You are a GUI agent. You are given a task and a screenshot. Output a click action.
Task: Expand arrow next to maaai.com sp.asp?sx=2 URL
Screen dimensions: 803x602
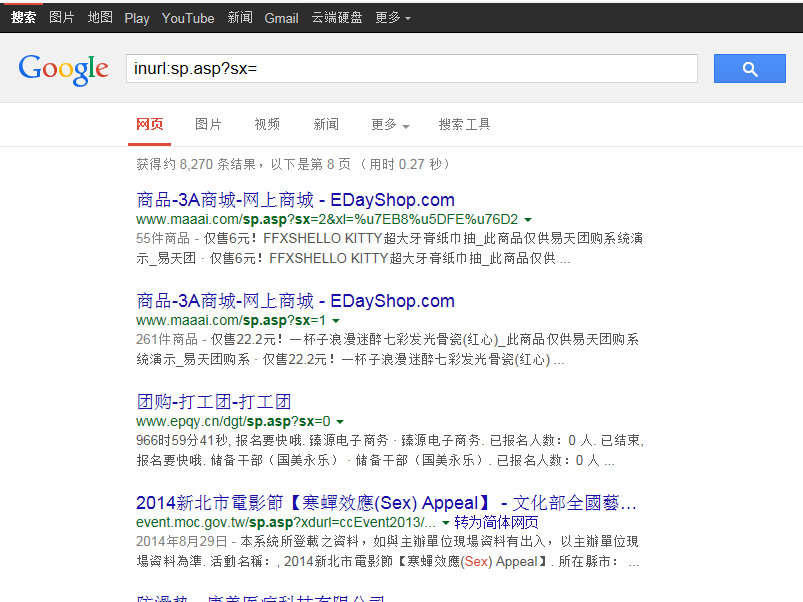528,220
